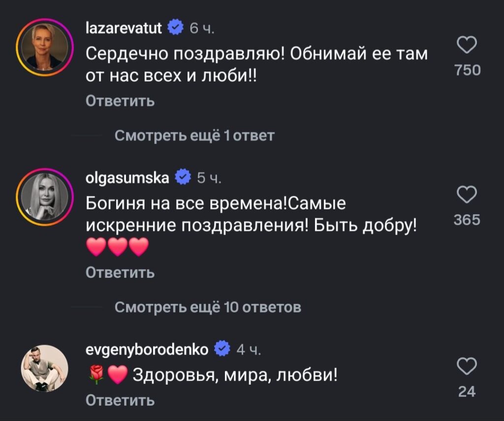Viewport: 504px width, 421px height.
Task: Click the verified badge next to lazarevatut
Action: (x=176, y=29)
